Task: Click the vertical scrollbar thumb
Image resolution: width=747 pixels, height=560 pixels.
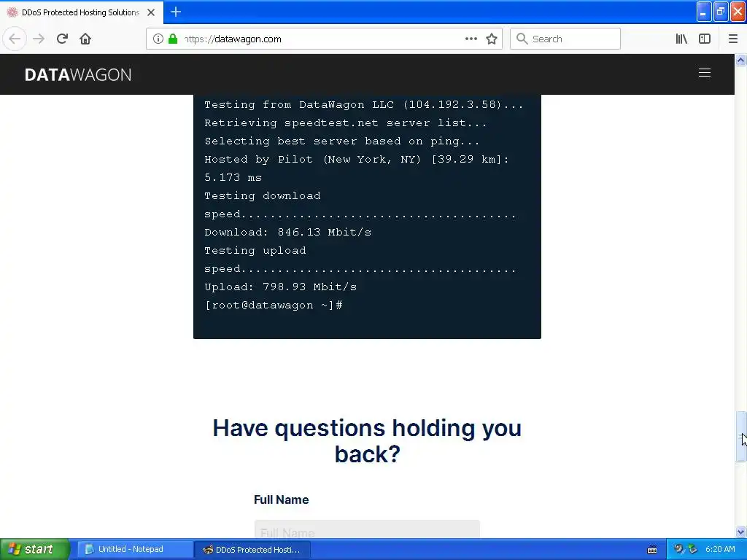Action: (740, 436)
